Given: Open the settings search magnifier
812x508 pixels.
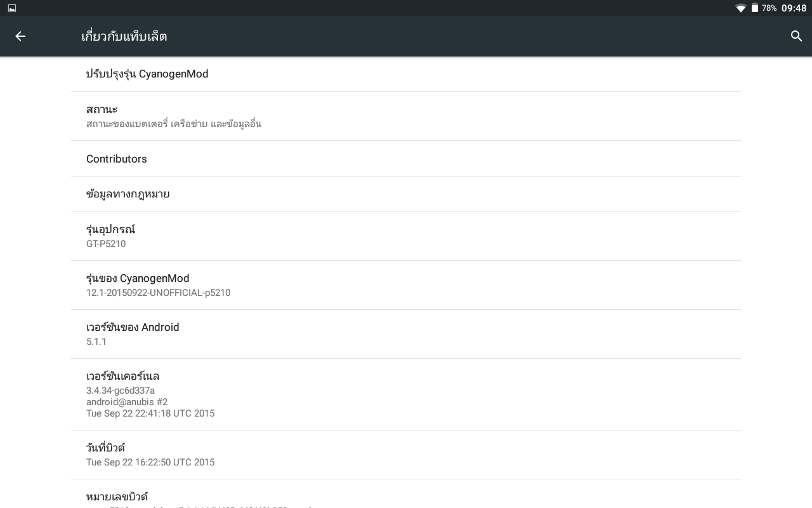Looking at the screenshot, I should tap(797, 36).
